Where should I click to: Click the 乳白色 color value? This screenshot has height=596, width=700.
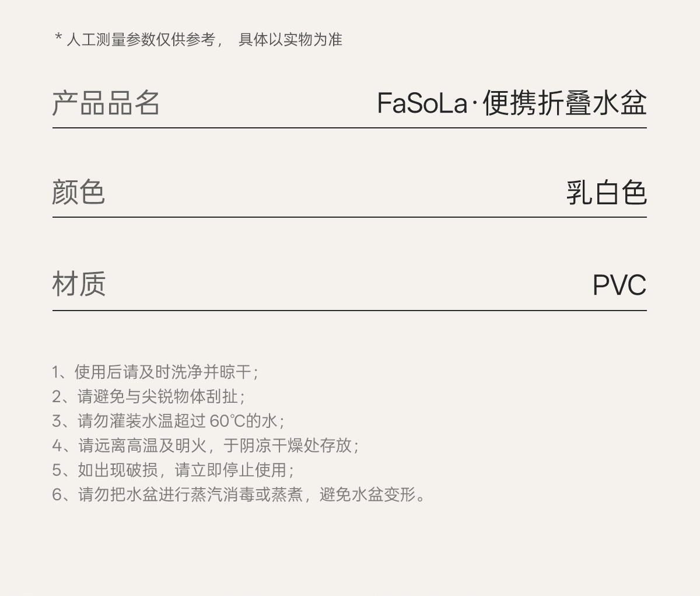pyautogui.click(x=606, y=192)
